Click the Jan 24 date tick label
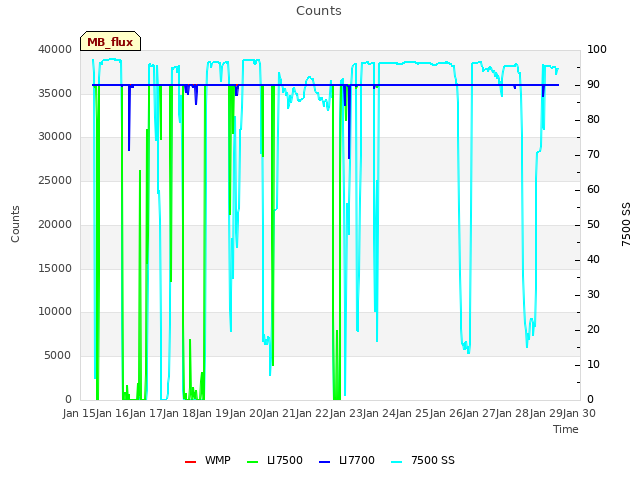This screenshot has height=480, width=640. (379, 413)
